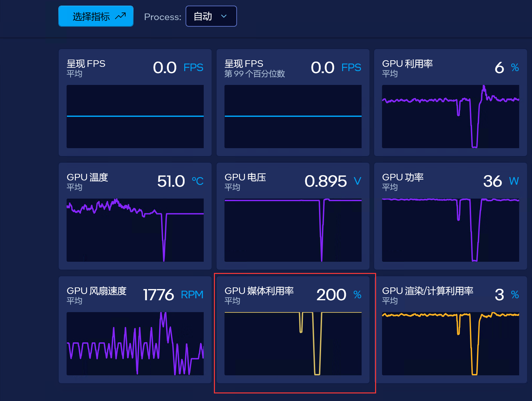Click the GPU 温度 graph
This screenshot has width=532, height=401.
tap(135, 230)
